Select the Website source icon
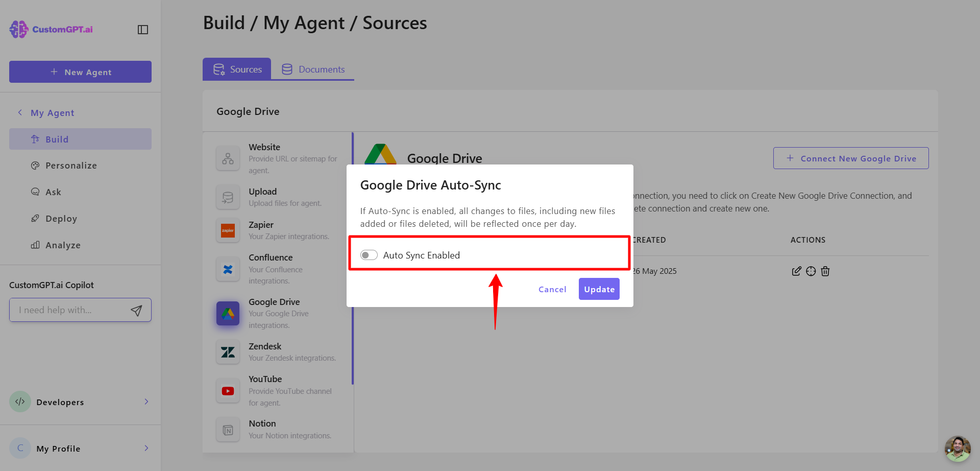 pyautogui.click(x=228, y=158)
